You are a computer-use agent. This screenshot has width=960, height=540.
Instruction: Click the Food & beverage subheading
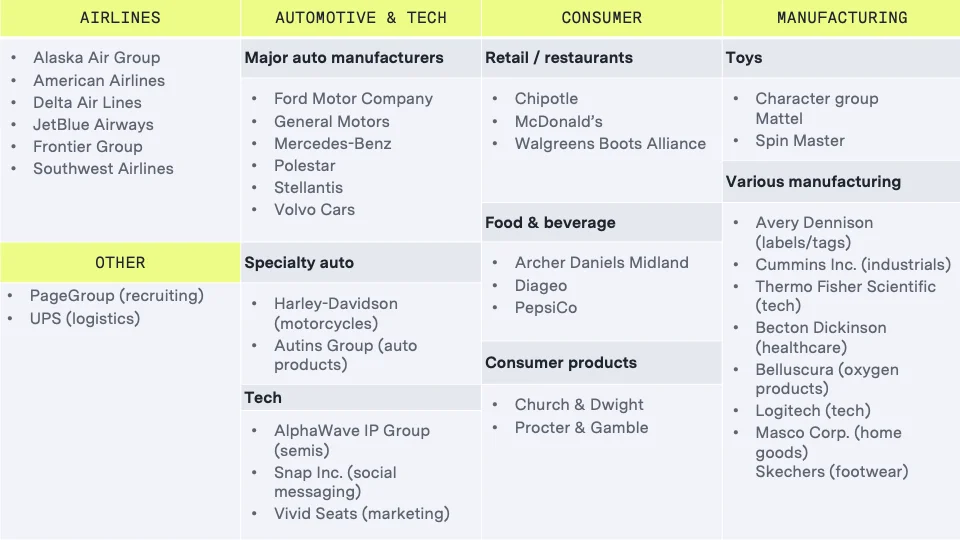click(550, 223)
